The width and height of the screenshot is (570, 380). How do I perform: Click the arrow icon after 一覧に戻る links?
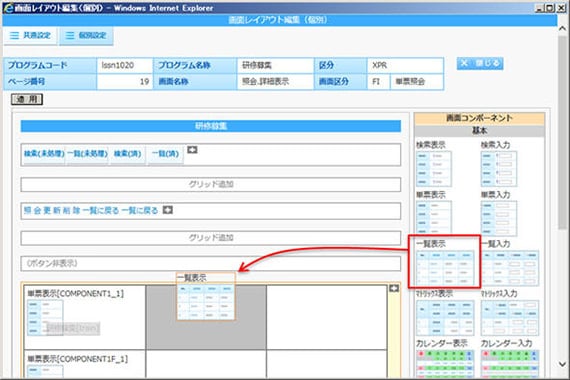168,210
